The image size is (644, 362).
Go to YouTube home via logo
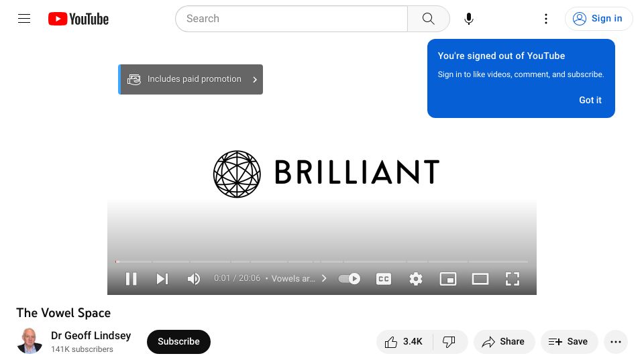click(78, 19)
